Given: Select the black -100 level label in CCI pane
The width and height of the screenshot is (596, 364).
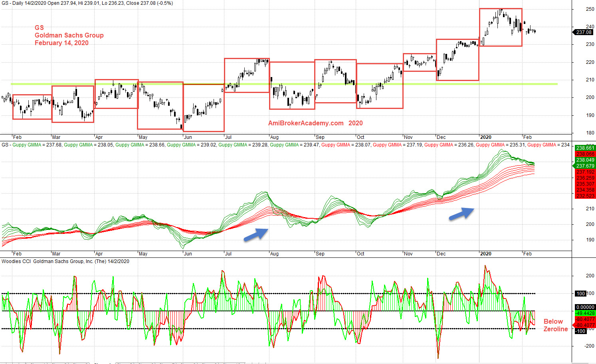Looking at the screenshot, I should [580, 331].
